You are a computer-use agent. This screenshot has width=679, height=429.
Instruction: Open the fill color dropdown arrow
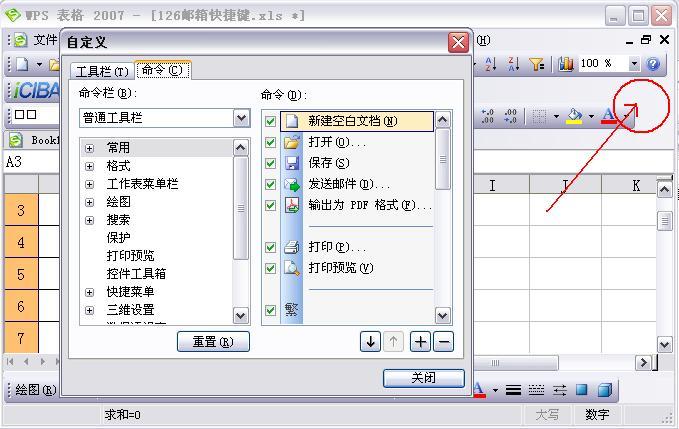tap(591, 116)
